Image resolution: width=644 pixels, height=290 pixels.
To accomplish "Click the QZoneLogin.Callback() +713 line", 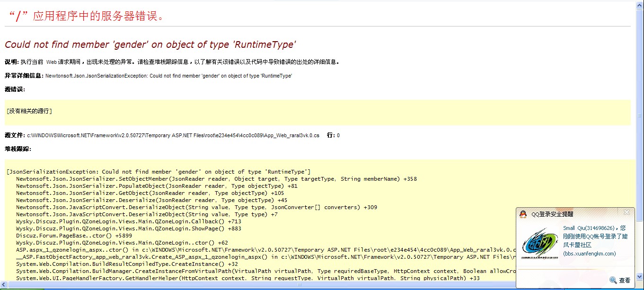I will pyautogui.click(x=128, y=221).
